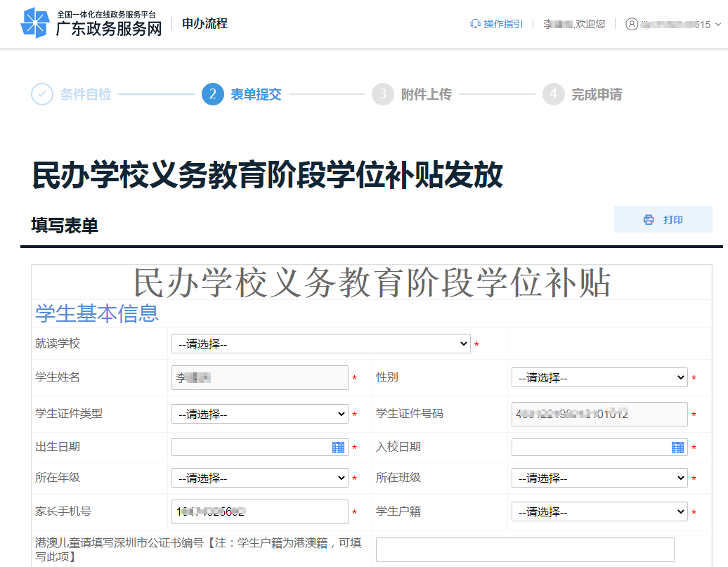
Task: Click the 家长手机号 phone number field
Action: click(259, 511)
